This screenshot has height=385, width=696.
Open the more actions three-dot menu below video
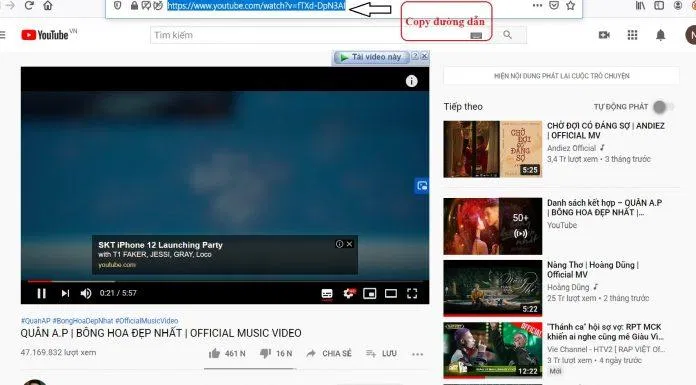(417, 354)
